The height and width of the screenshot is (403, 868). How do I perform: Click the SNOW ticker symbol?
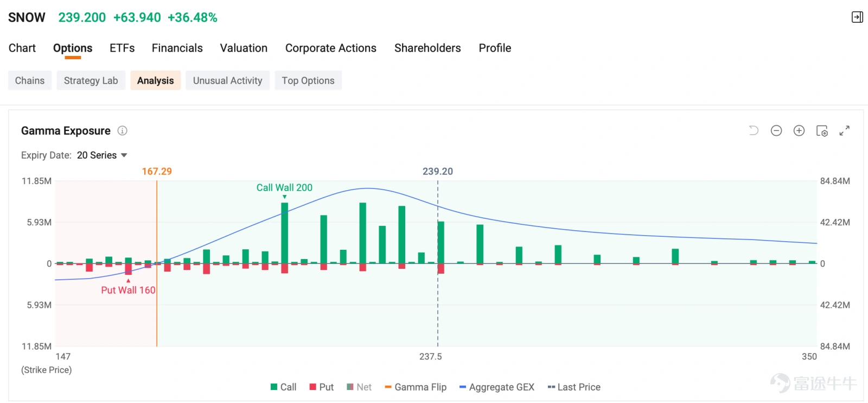click(x=27, y=17)
